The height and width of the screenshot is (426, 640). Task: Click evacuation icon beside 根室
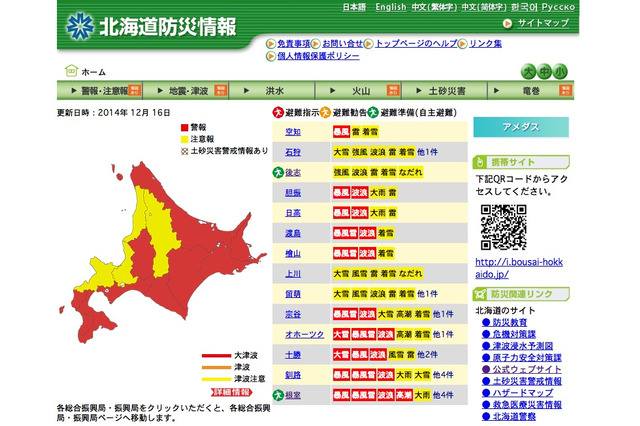pyautogui.click(x=278, y=395)
